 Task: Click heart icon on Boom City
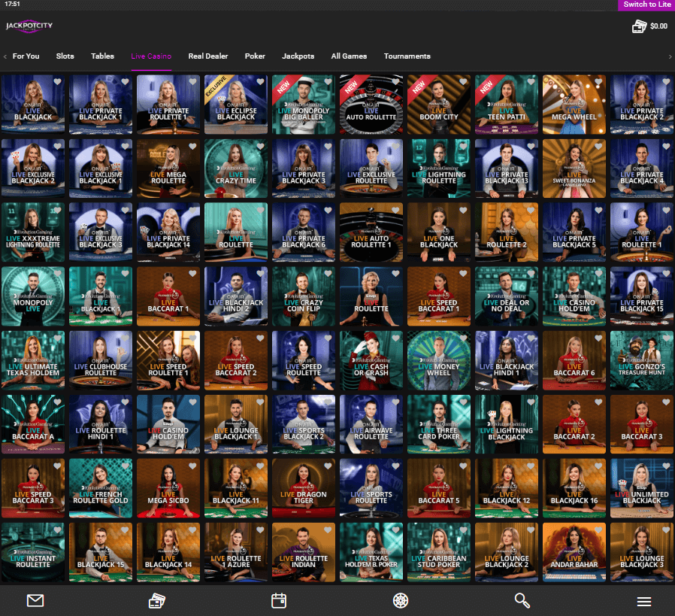463,82
